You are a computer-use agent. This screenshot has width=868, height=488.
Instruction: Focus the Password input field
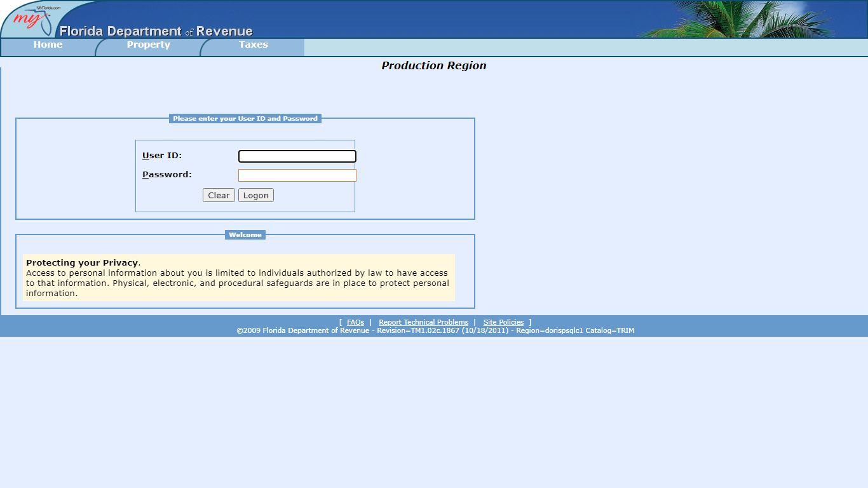pos(297,175)
